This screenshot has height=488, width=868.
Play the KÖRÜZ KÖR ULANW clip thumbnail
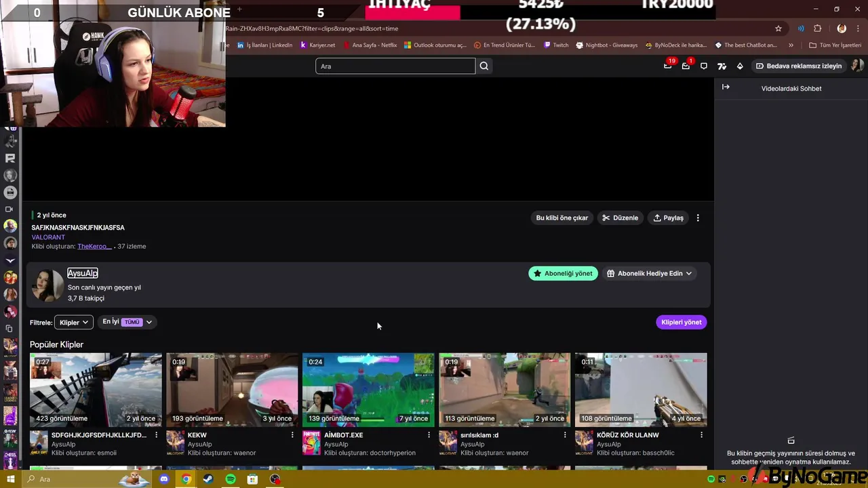point(641,390)
